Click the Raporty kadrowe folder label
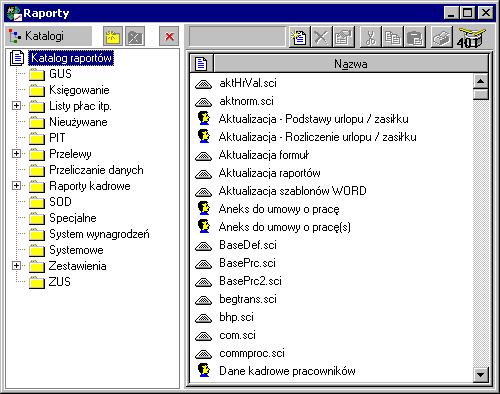Viewport: 500px width, 394px height. click(90, 186)
